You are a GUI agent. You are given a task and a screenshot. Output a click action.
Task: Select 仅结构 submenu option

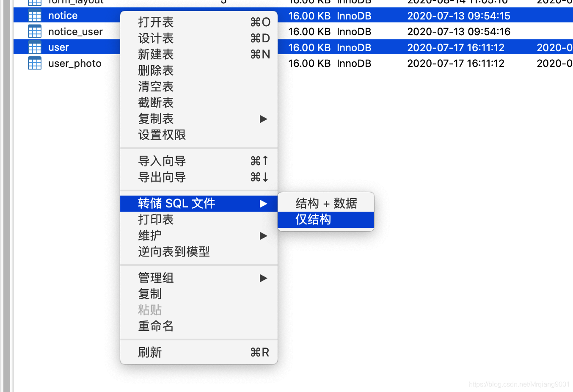[326, 219]
